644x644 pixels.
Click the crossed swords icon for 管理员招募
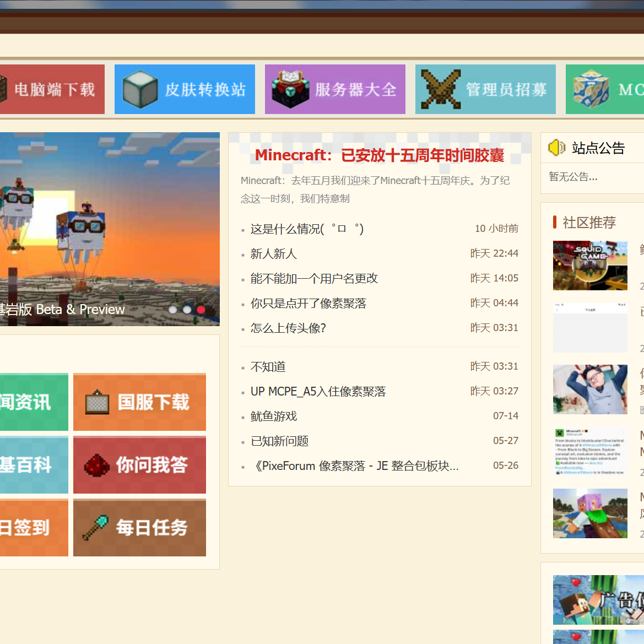[440, 89]
